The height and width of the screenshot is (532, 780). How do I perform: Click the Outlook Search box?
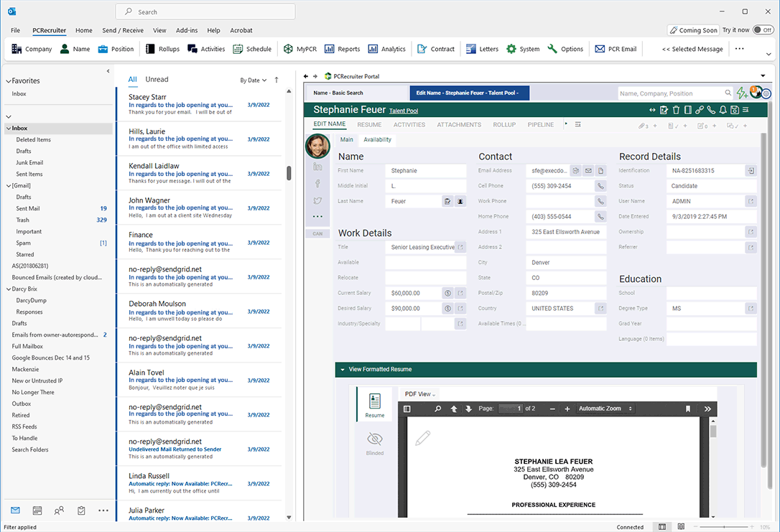coord(205,12)
